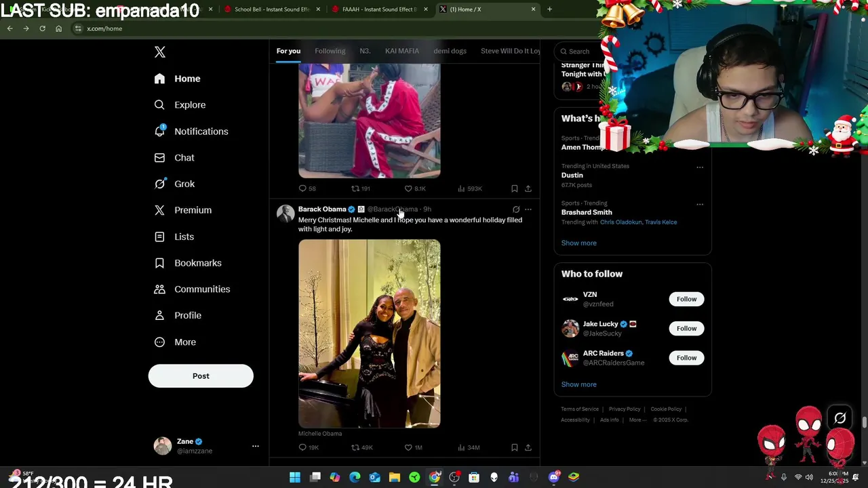Follow Jake Lucky account
Image resolution: width=868 pixels, height=488 pixels.
[686, 328]
